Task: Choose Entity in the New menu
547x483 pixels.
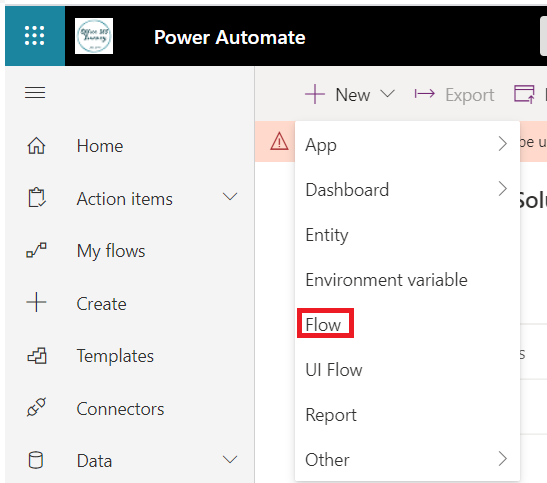Action: pos(407,235)
